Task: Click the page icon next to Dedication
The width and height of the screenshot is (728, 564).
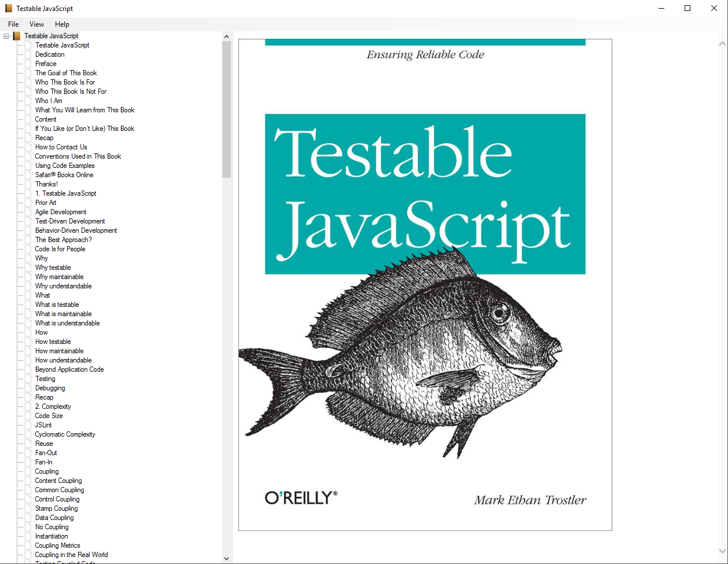Action: pos(28,54)
